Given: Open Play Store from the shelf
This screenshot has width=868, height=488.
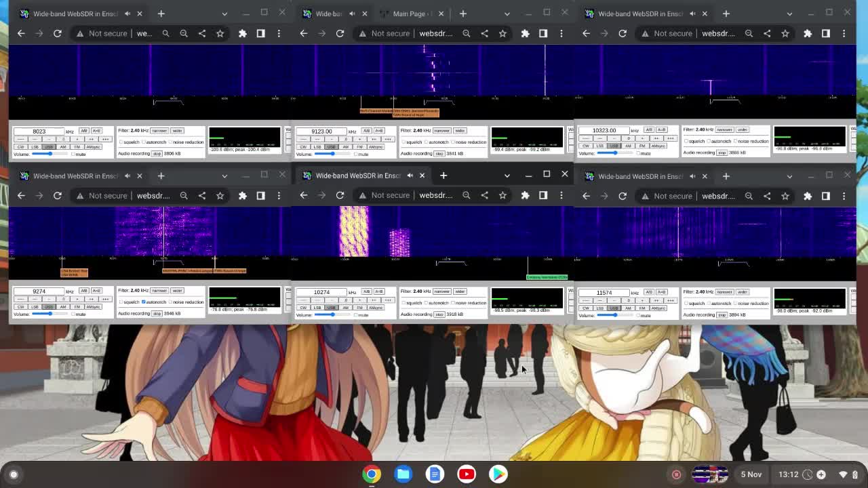Looking at the screenshot, I should pos(498,474).
